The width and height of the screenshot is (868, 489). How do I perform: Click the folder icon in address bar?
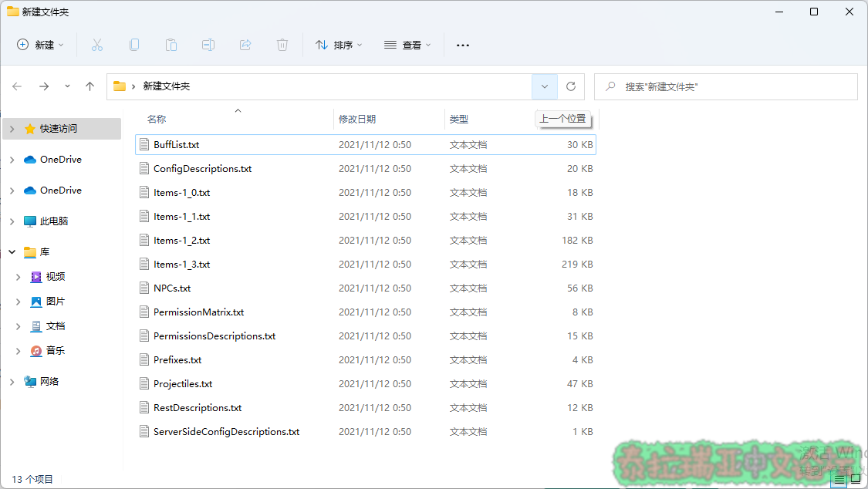(119, 86)
